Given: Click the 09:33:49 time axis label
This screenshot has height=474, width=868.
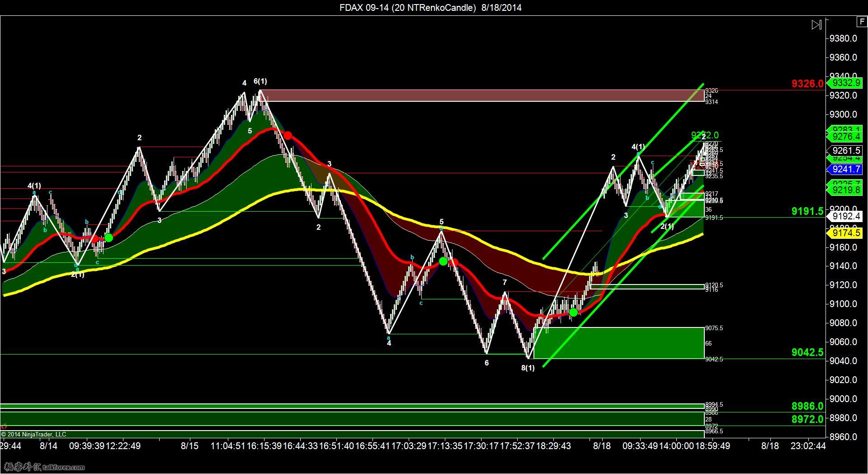Looking at the screenshot, I should pos(640,446).
